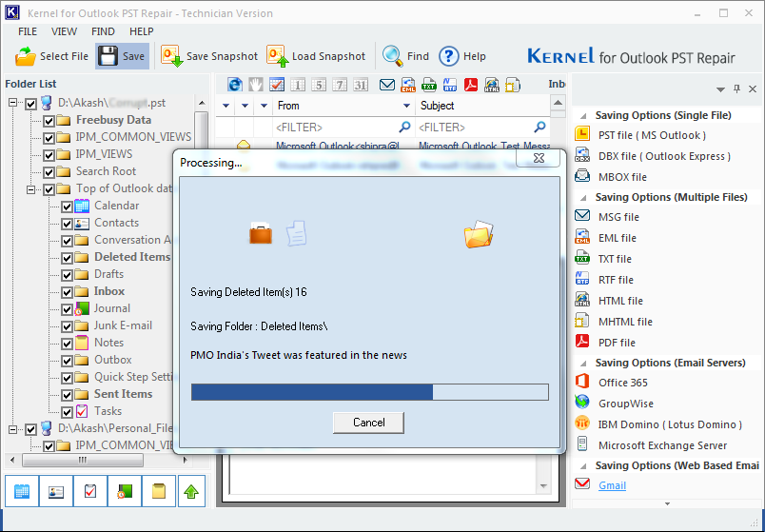Screen dimensions: 765x532
Task: Click the saving progress bar in Processing dialog
Action: pyautogui.click(x=370, y=392)
